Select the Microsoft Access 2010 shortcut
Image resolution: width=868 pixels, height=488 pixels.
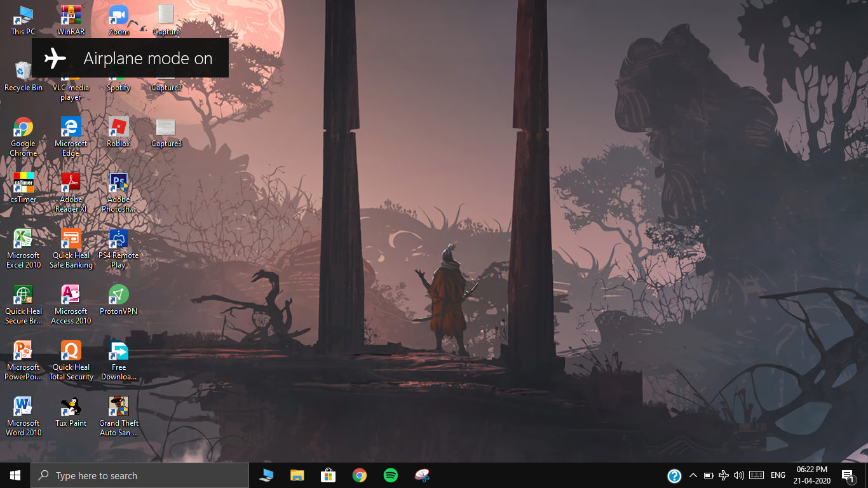[x=71, y=304]
